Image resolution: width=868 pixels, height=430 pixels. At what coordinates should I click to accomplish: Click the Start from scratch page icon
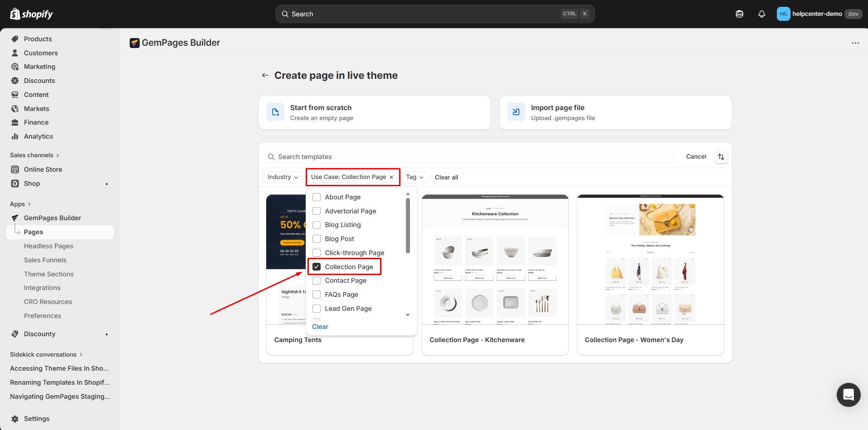pyautogui.click(x=275, y=112)
